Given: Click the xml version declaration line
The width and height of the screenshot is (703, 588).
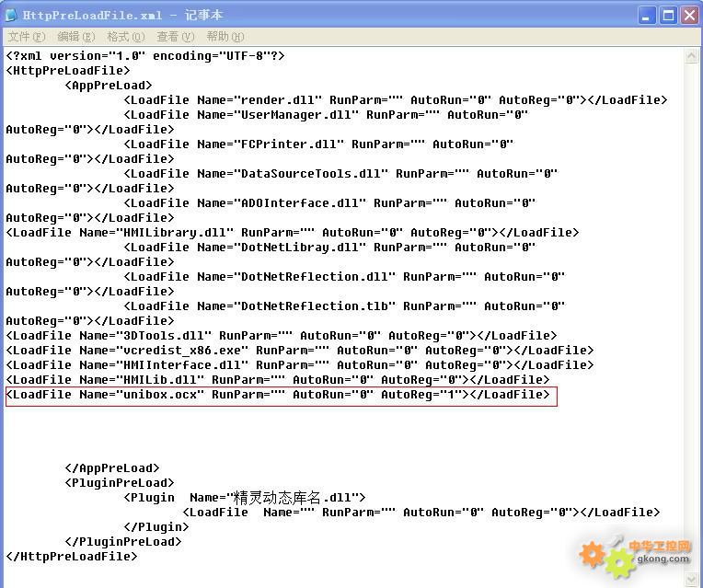Looking at the screenshot, I should 145,56.
